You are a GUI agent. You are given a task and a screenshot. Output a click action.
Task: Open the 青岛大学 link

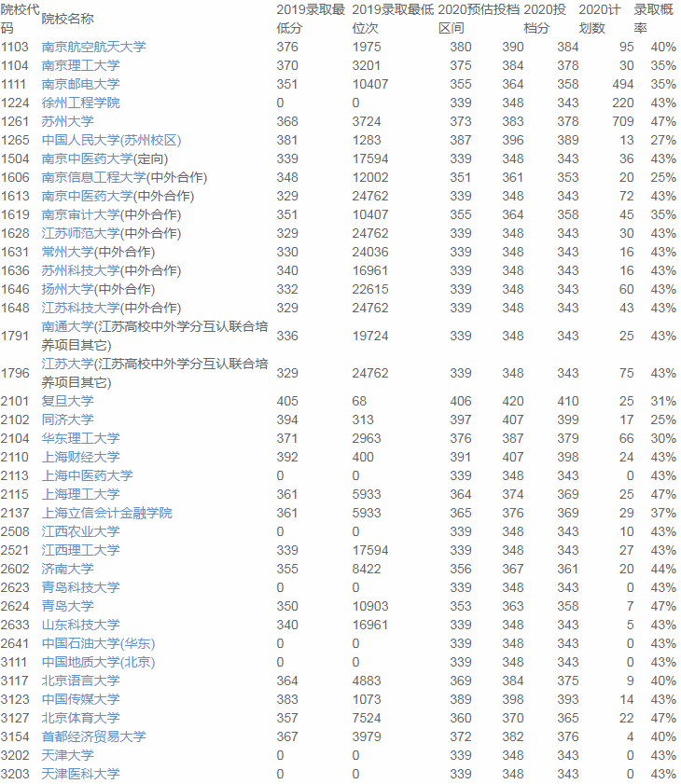(67, 607)
